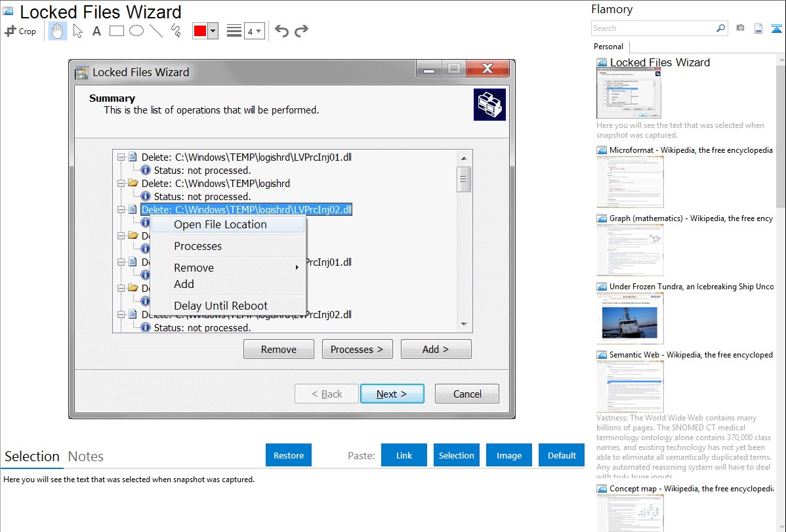Choose Processes in the context menu

(x=228, y=246)
